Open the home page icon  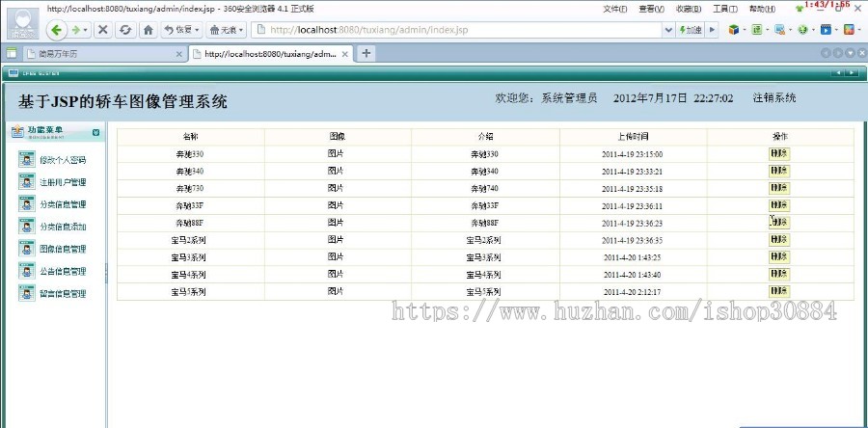[x=149, y=30]
